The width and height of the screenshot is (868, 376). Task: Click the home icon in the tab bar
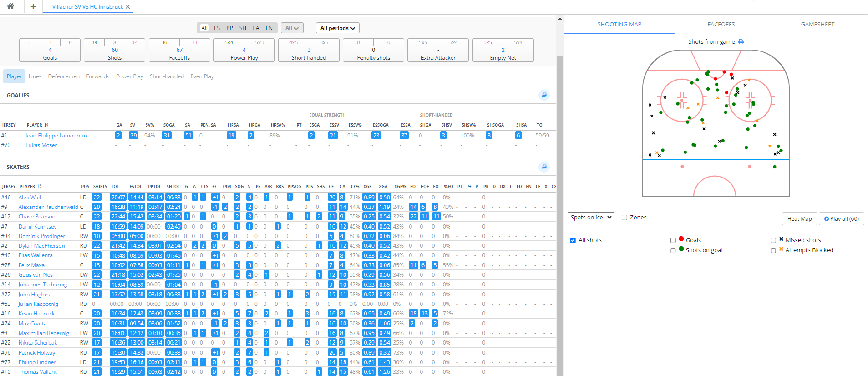pyautogui.click(x=10, y=6)
